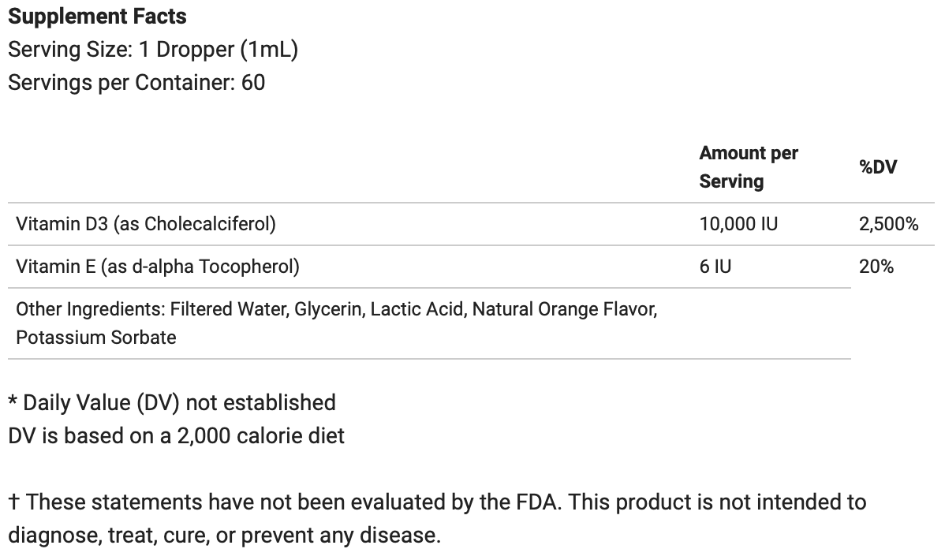Image resolution: width=945 pixels, height=560 pixels.
Task: Click the Supplement Facts heading
Action: coord(97,17)
